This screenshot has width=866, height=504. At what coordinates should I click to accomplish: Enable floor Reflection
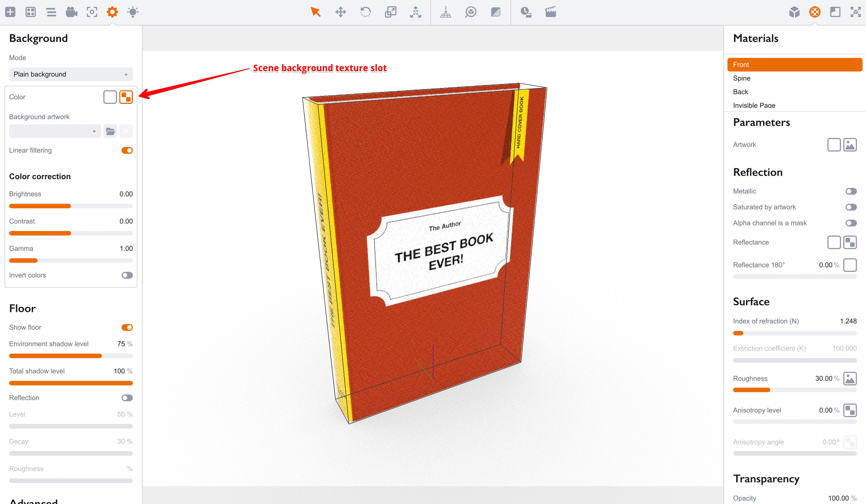click(126, 398)
